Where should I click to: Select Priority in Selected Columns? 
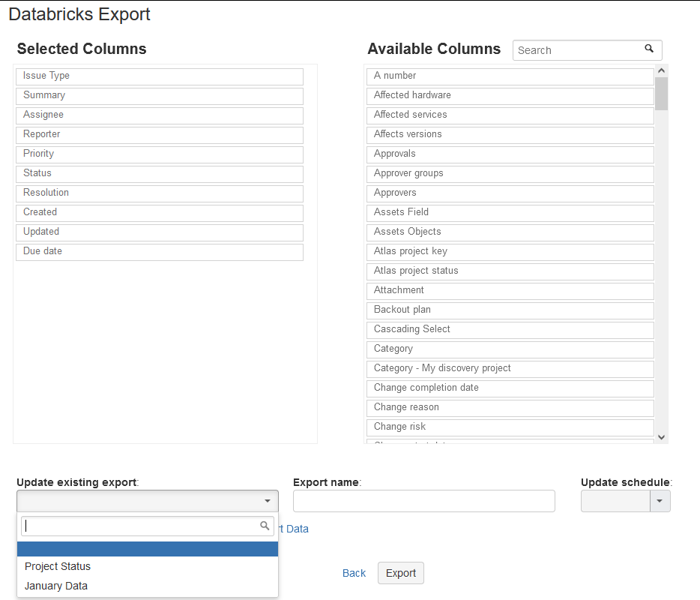(160, 154)
